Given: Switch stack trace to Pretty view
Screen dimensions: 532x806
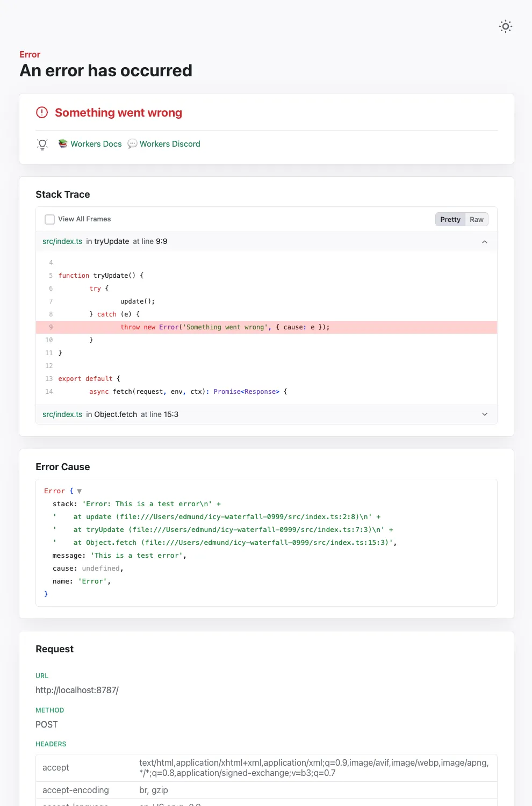Looking at the screenshot, I should 450,219.
